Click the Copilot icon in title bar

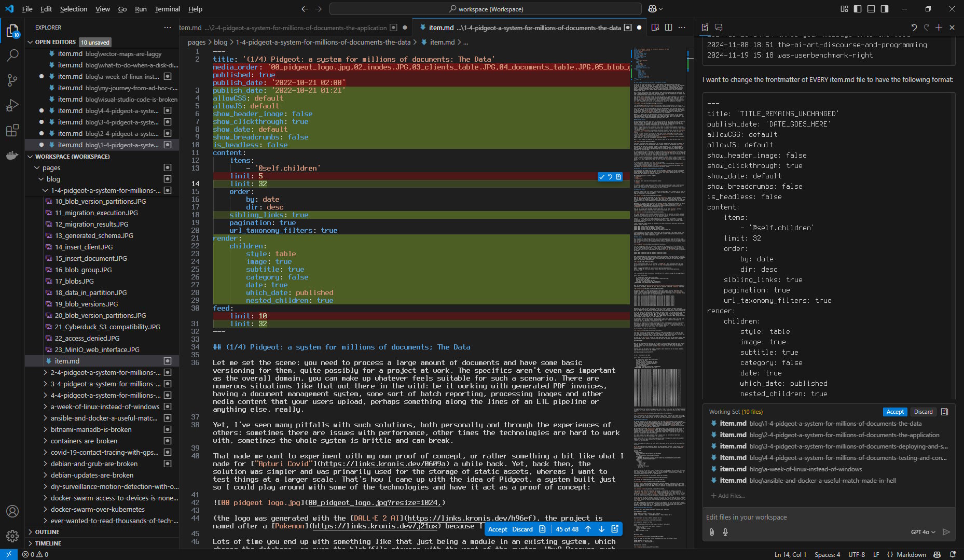click(x=653, y=9)
